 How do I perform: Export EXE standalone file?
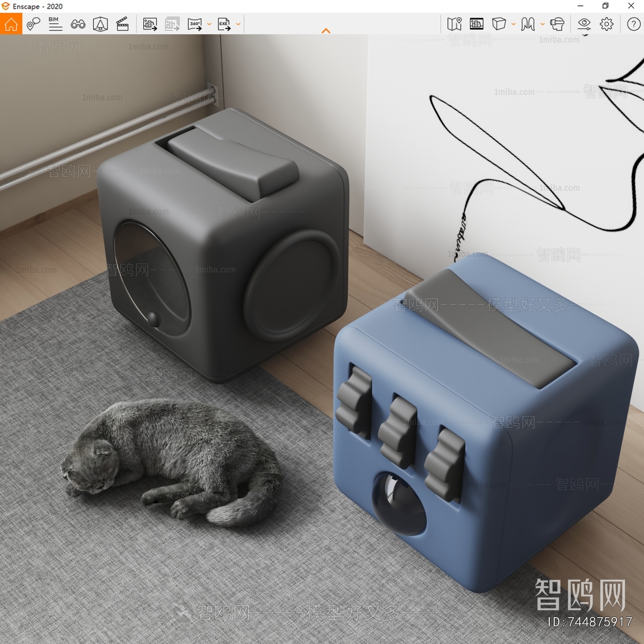point(224,24)
